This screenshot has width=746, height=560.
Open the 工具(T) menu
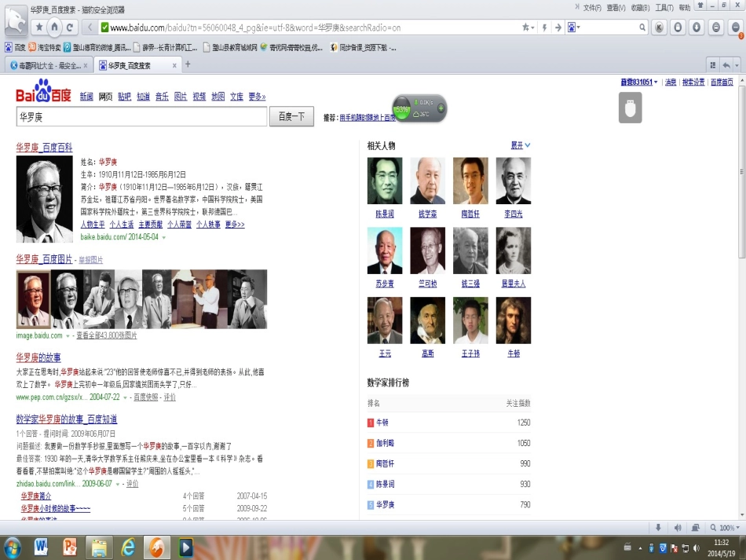(664, 8)
